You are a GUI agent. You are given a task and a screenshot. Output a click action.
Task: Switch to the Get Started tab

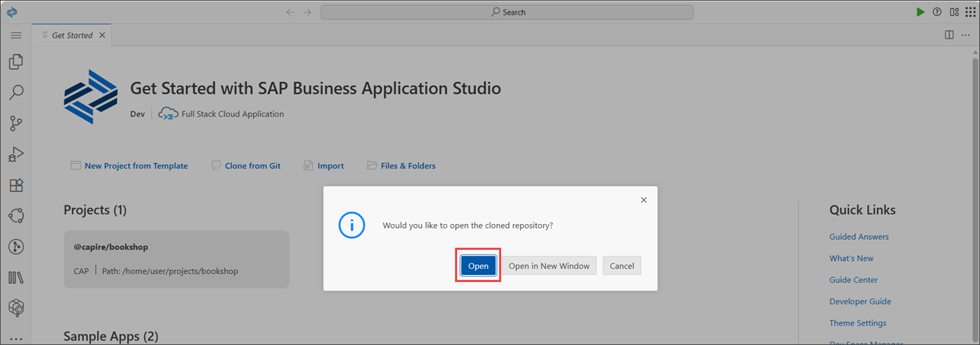pos(72,35)
